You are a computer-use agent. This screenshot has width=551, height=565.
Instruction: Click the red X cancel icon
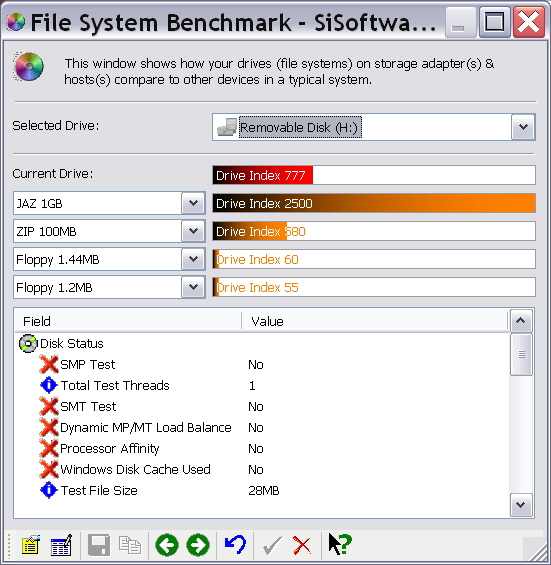coord(302,545)
